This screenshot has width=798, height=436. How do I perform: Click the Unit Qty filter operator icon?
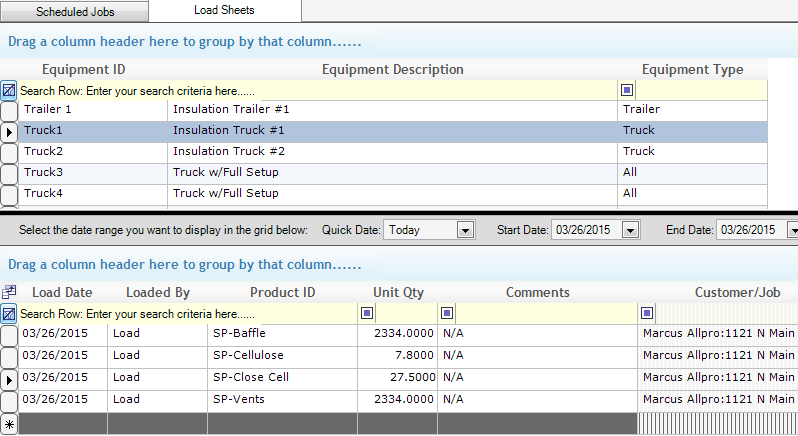pos(367,313)
